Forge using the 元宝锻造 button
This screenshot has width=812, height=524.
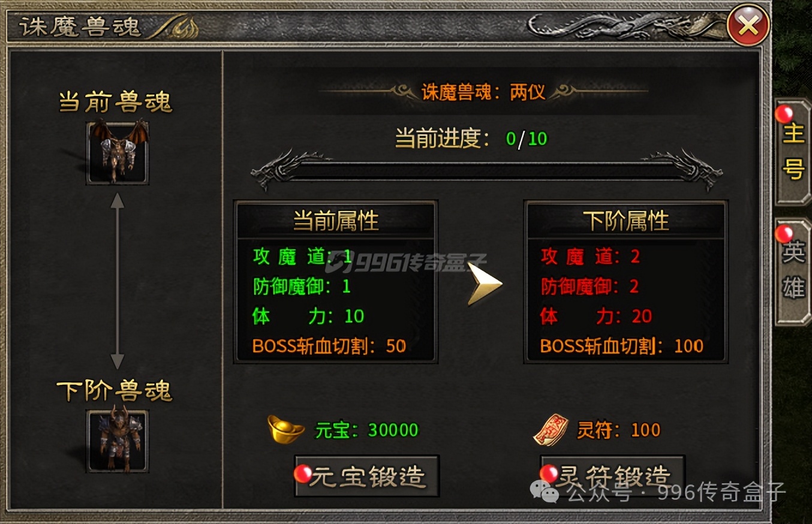(367, 476)
